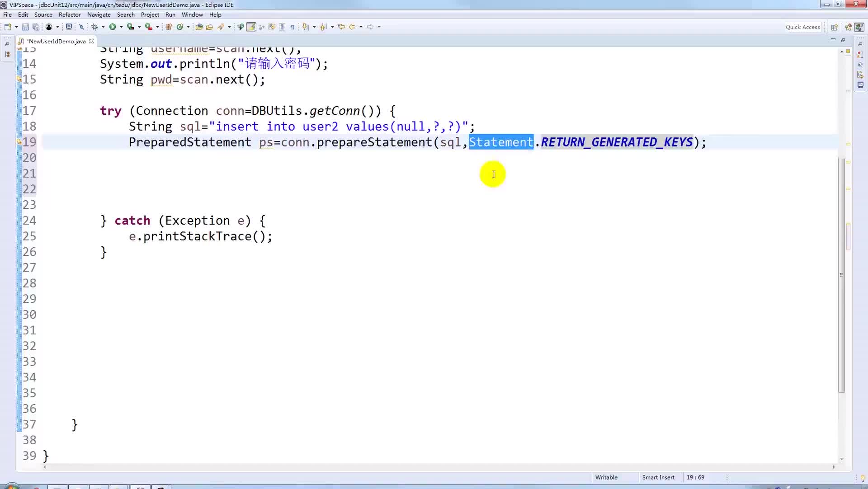Click the Refactor menu item
This screenshot has width=868, height=489.
(70, 14)
